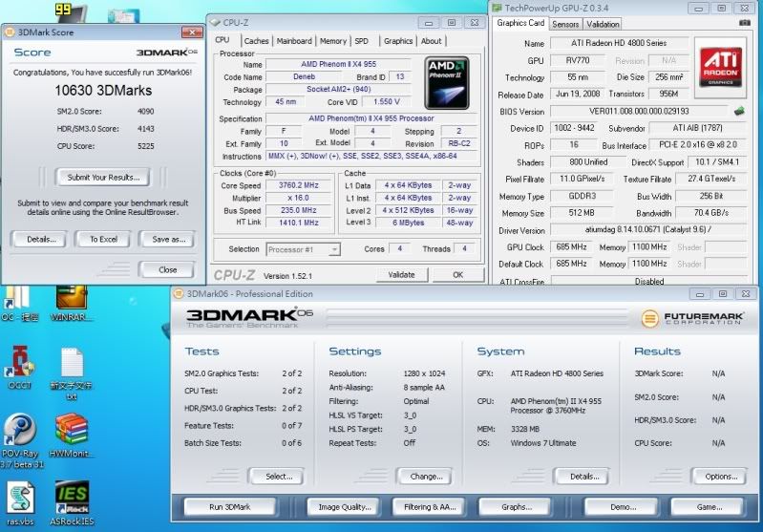The height and width of the screenshot is (532, 763).
Task: Click the CPU-Z window title icon
Action: point(216,22)
